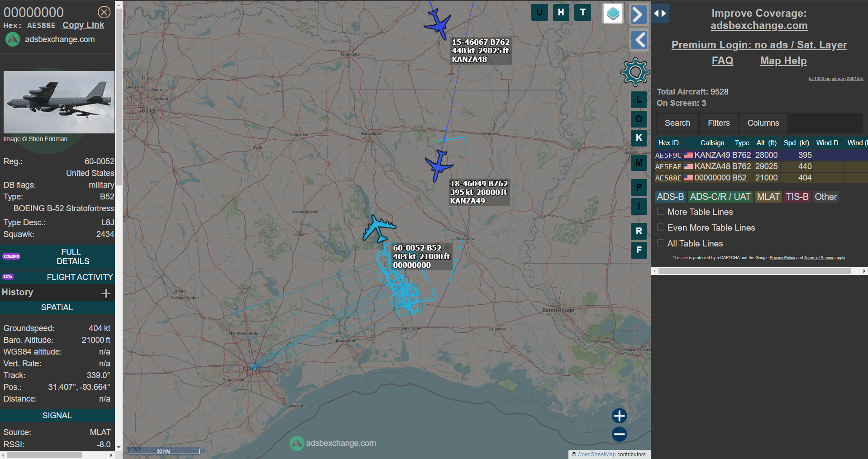This screenshot has height=459, width=868.
Task: Zoom in on the map
Action: pyautogui.click(x=619, y=416)
